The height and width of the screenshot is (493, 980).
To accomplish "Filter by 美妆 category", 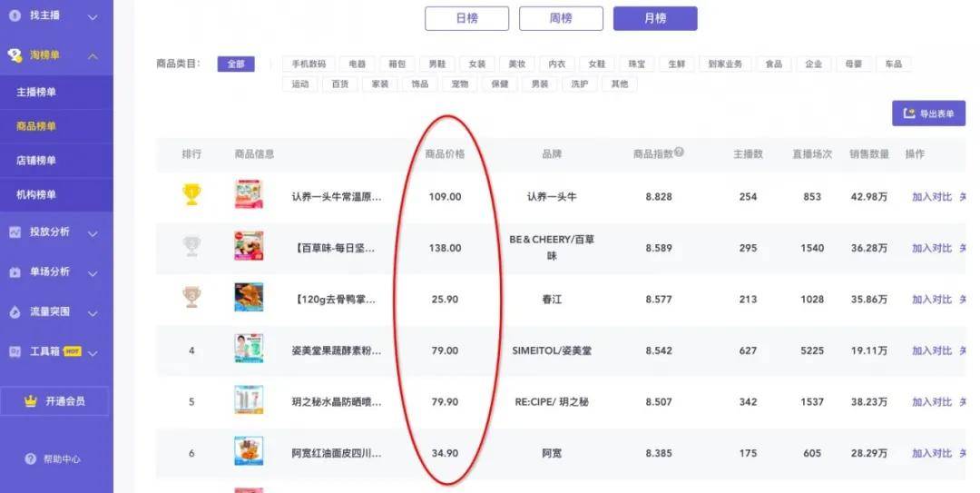I will pyautogui.click(x=517, y=64).
